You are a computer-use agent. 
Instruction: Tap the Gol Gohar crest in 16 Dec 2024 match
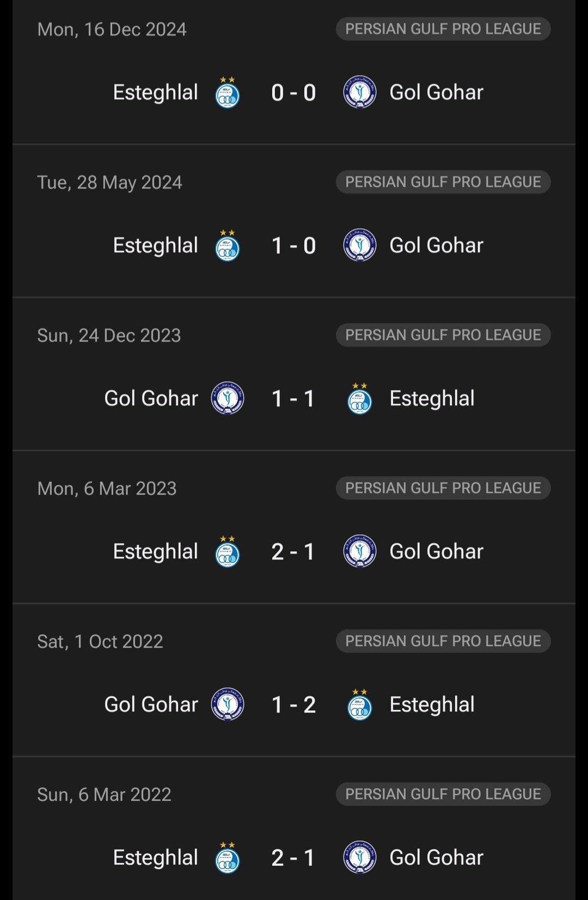coord(360,92)
